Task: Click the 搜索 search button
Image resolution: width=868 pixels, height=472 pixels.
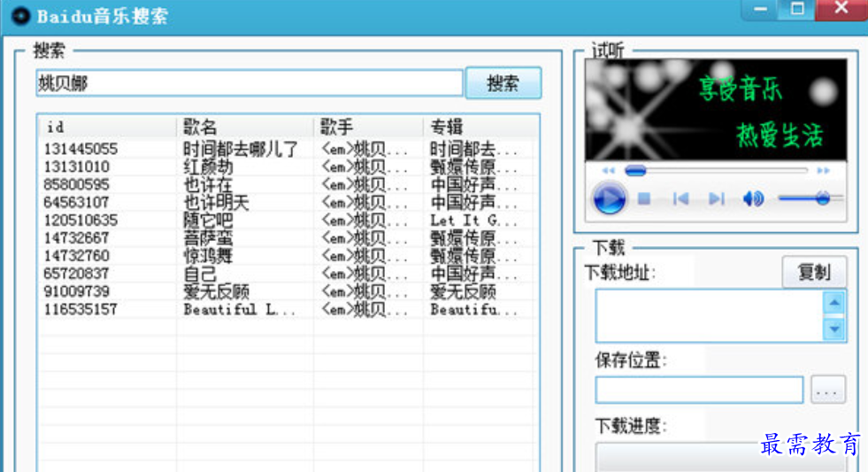Action: click(x=503, y=83)
